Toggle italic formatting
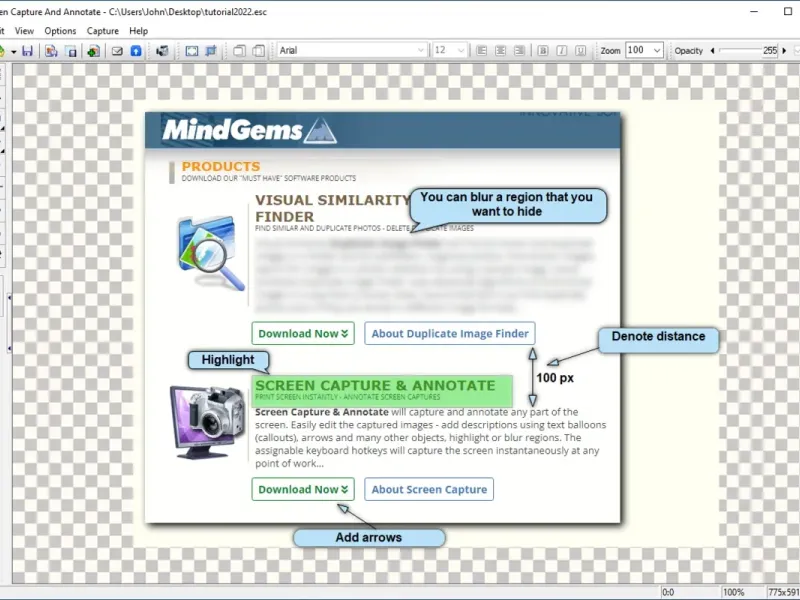The height and width of the screenshot is (600, 800). point(562,51)
